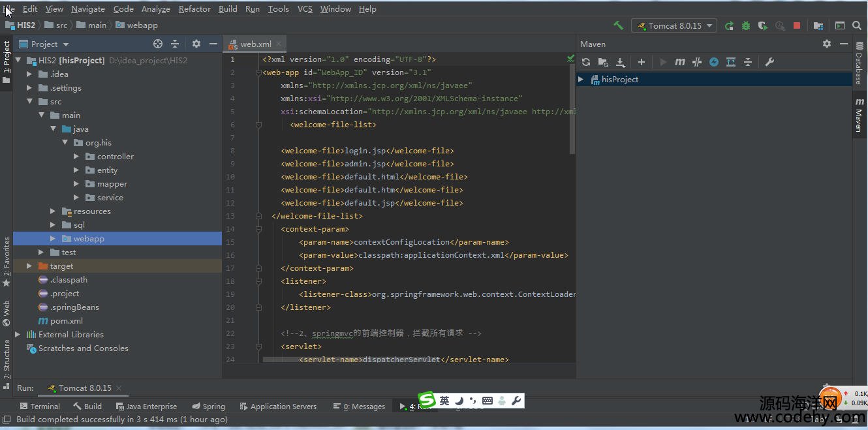The image size is (868, 430).
Task: Open Maven settings wrench icon
Action: (769, 62)
